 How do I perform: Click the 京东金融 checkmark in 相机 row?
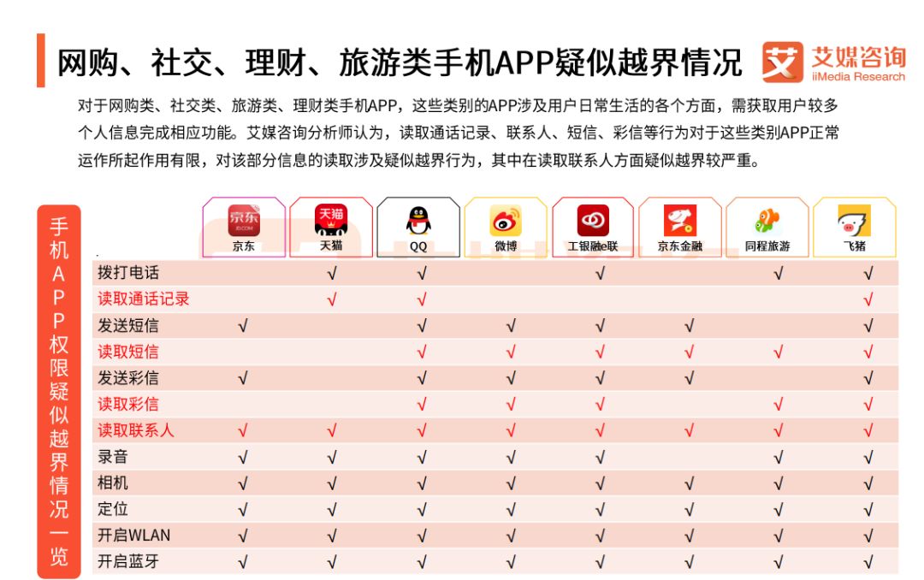(x=690, y=484)
